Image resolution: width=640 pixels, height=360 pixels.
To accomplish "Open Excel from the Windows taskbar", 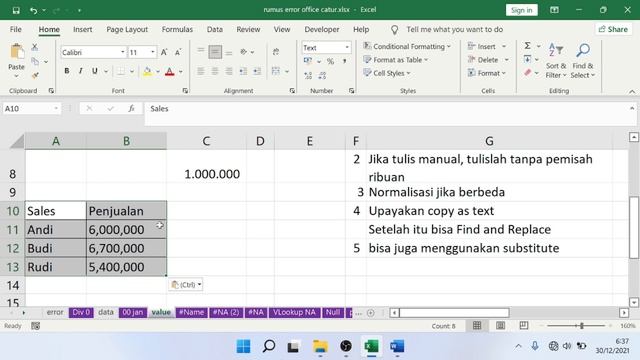I will point(371,347).
